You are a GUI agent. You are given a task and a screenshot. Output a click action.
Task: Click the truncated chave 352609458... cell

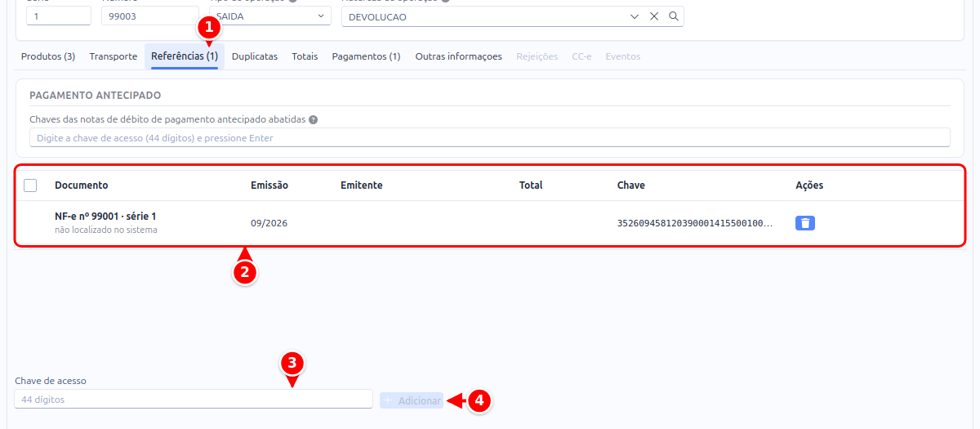coord(695,223)
